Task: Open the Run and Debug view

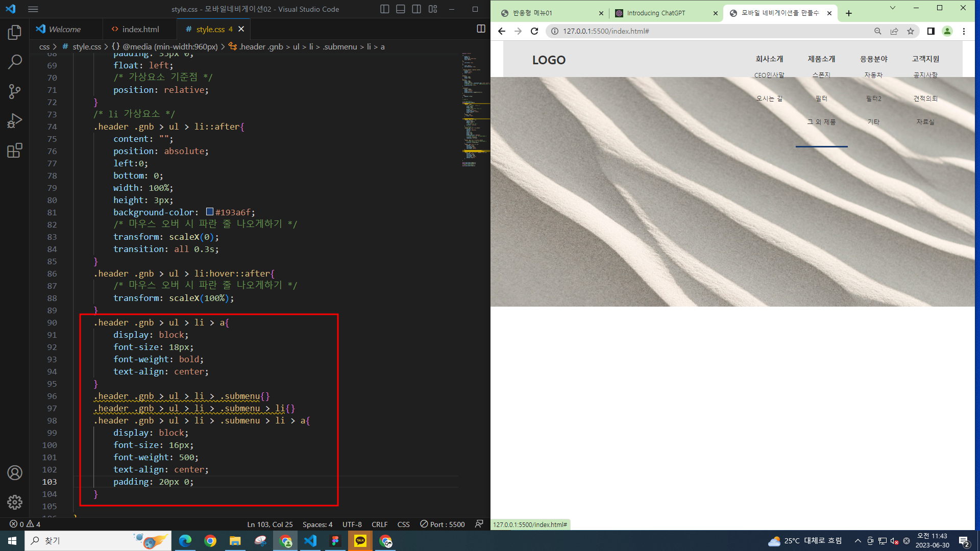Action: pyautogui.click(x=14, y=121)
